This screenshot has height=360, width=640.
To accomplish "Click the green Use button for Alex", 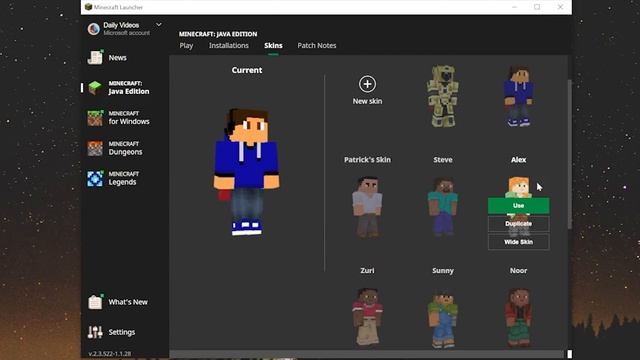I will (x=518, y=206).
